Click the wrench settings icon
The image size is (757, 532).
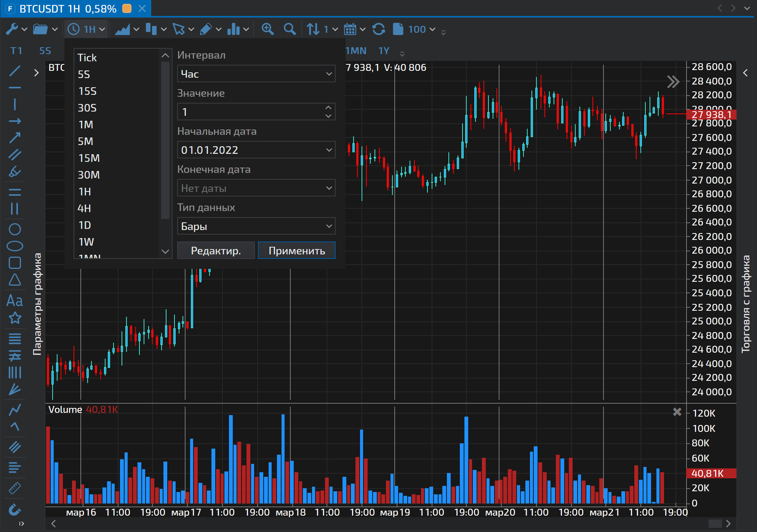tap(12, 29)
